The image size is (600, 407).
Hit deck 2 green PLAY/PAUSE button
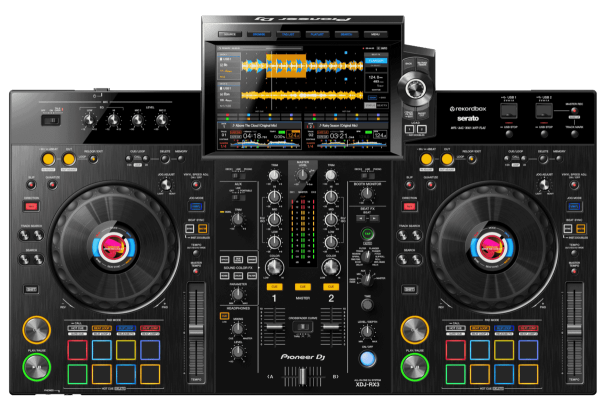point(414,367)
